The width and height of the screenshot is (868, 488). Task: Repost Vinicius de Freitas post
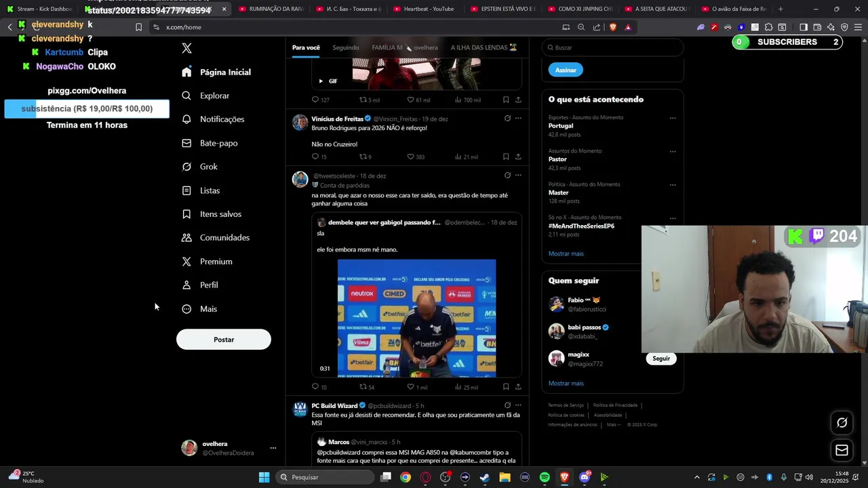(x=363, y=157)
